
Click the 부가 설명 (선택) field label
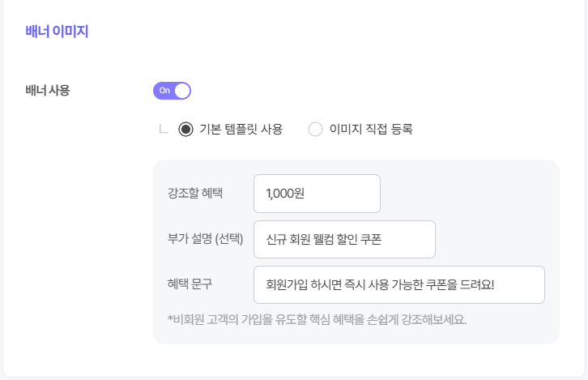[x=205, y=239]
